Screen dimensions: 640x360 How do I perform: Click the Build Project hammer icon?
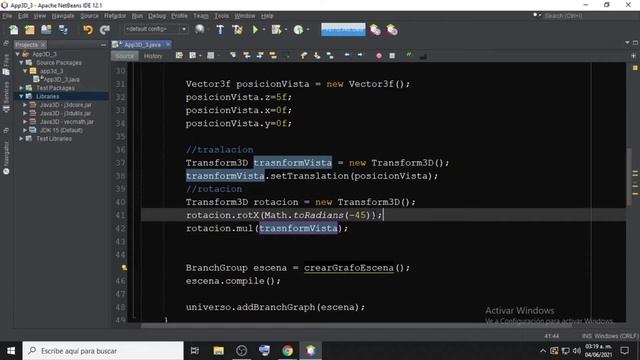pos(220,30)
